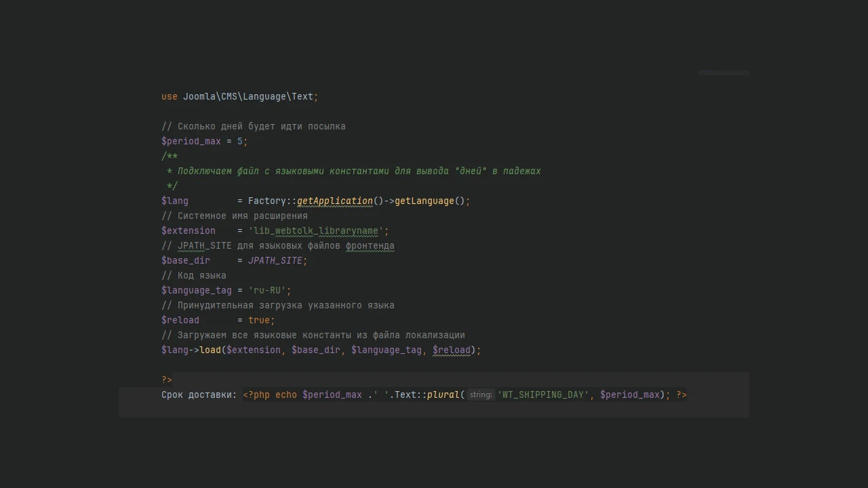Click the 'WT_SHIPPING_DAY' string argument
The width and height of the screenshot is (868, 488).
pyautogui.click(x=543, y=394)
